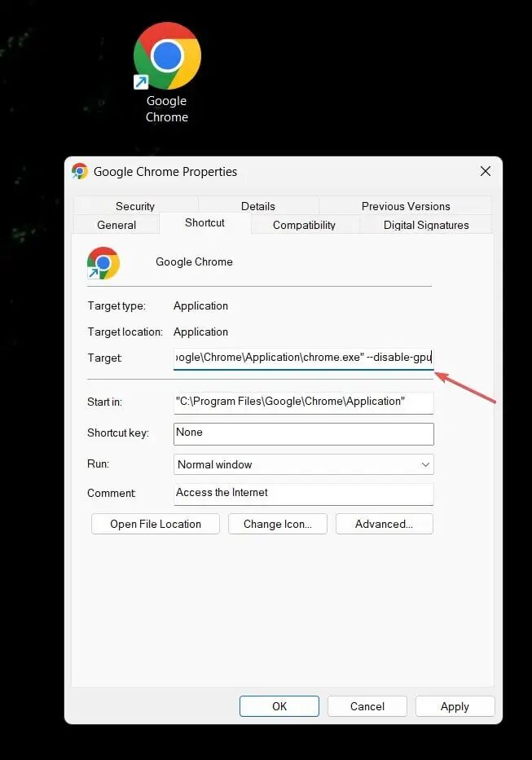The width and height of the screenshot is (532, 760).
Task: Click the Start in path field
Action: (x=304, y=402)
